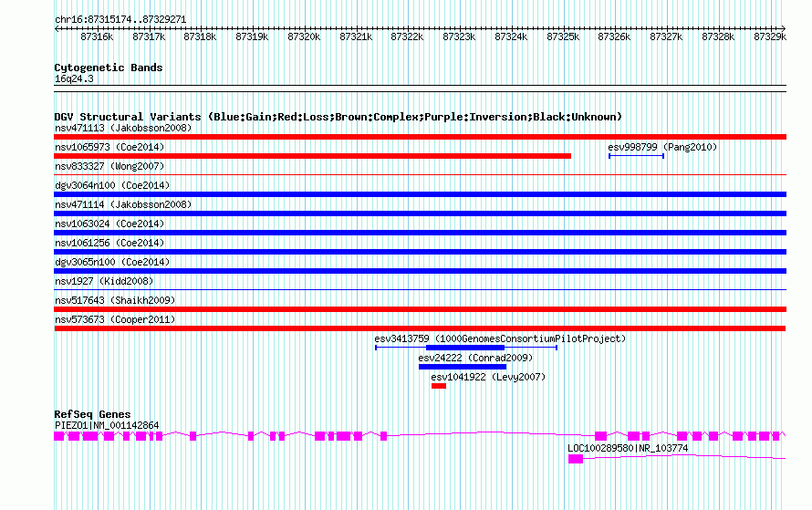812x510 pixels.
Task: Select the thin nsv1927 (Kidd2008) blue line
Action: 420,290
